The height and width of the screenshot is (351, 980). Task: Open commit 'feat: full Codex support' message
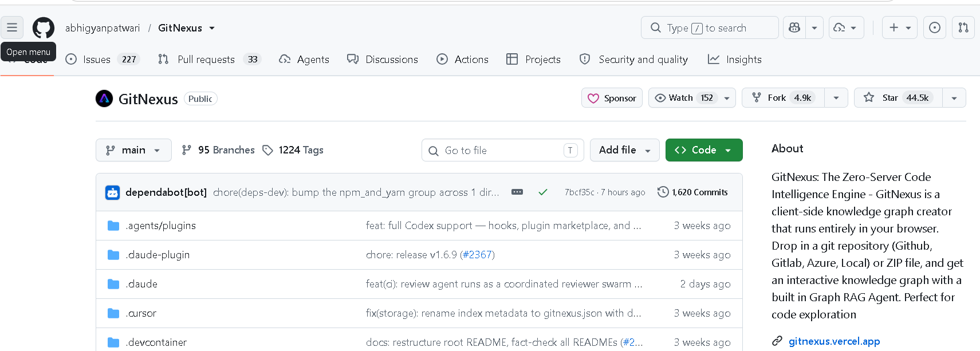coord(503,226)
